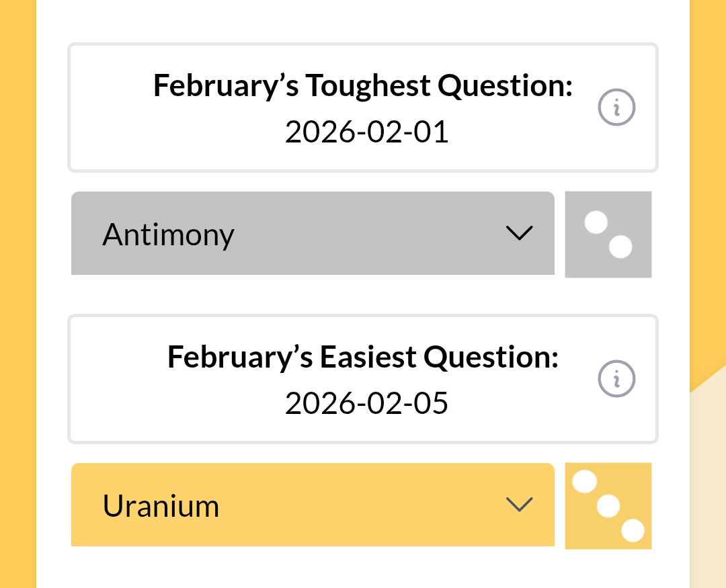Expand the Uranium dropdown chevron

[x=519, y=505]
